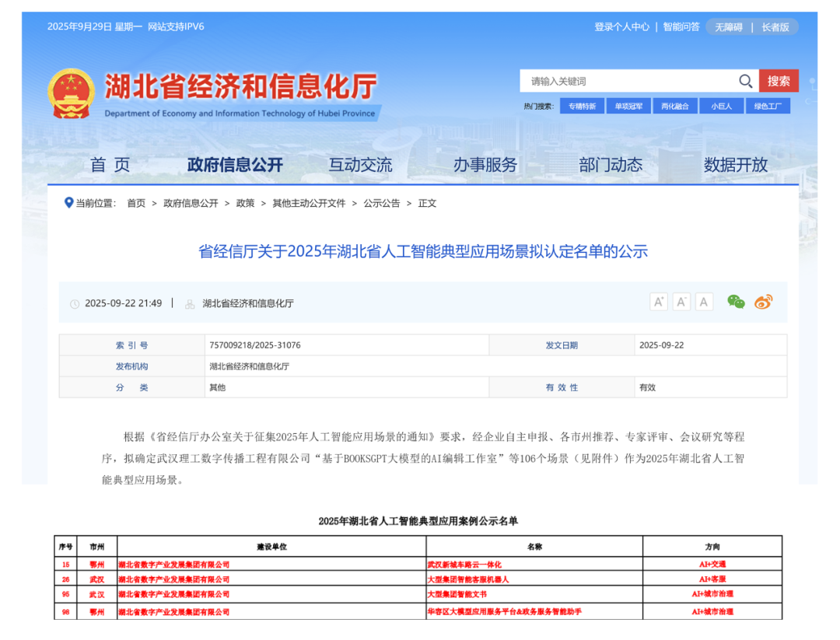
Task: Select the 专精特新 hot search tag
Action: (x=582, y=107)
